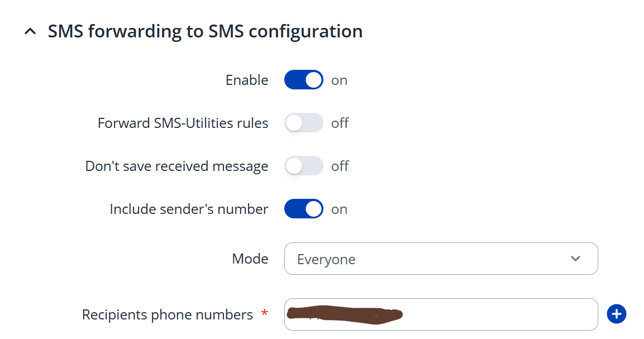Viewport: 644px width, 339px height.
Task: Enable the Don't save received message switch
Action: [x=303, y=166]
